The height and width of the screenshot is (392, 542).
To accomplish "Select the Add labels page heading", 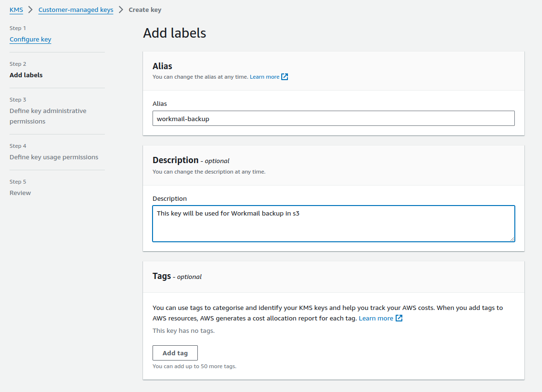I will click(x=174, y=33).
